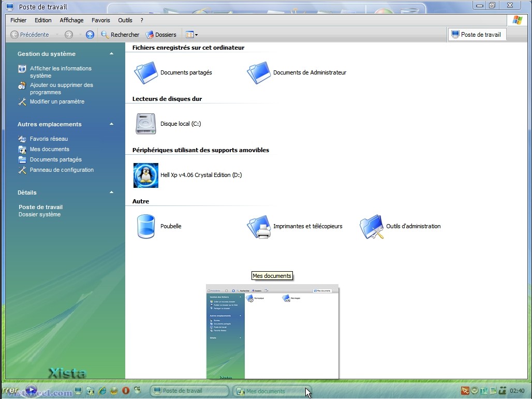This screenshot has width=532, height=399.
Task: Click the Start orb button on the taskbar
Action: point(31,390)
